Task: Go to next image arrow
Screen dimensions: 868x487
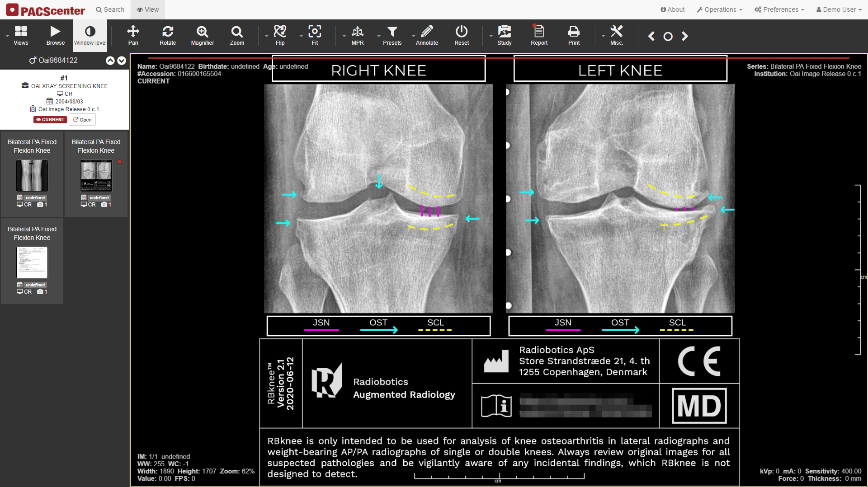Action: click(685, 36)
